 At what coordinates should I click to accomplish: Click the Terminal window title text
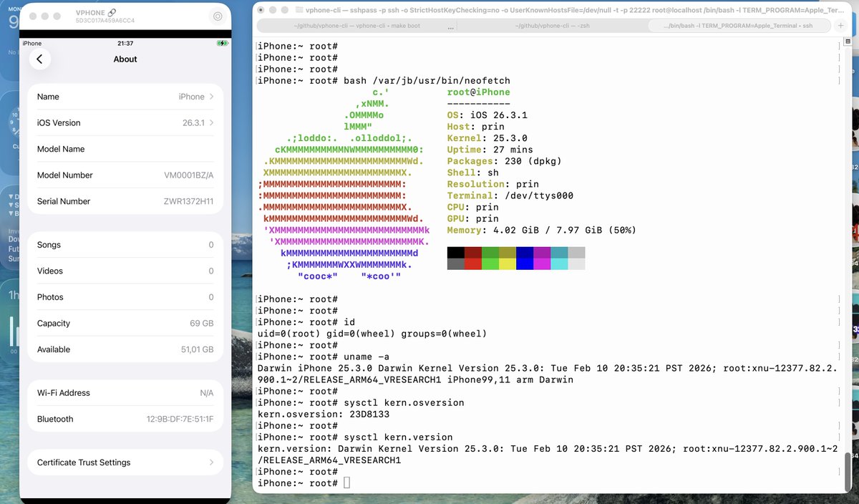coord(575,11)
